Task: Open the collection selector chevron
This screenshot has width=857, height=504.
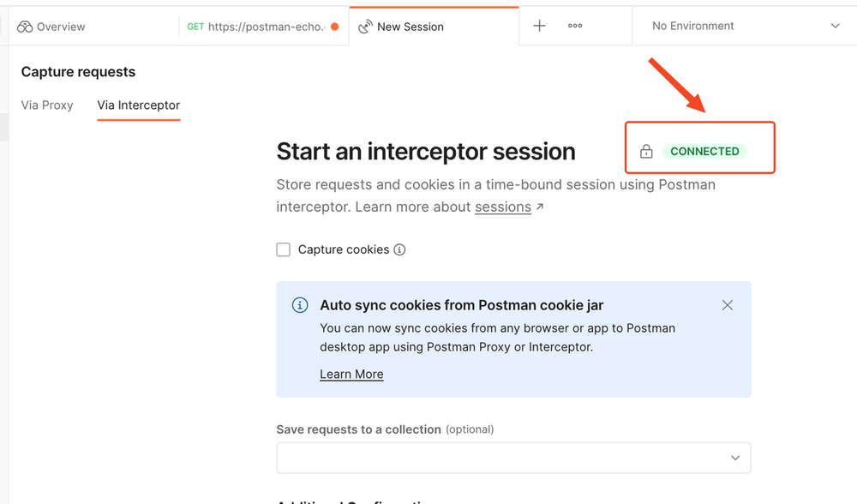Action: (735, 458)
